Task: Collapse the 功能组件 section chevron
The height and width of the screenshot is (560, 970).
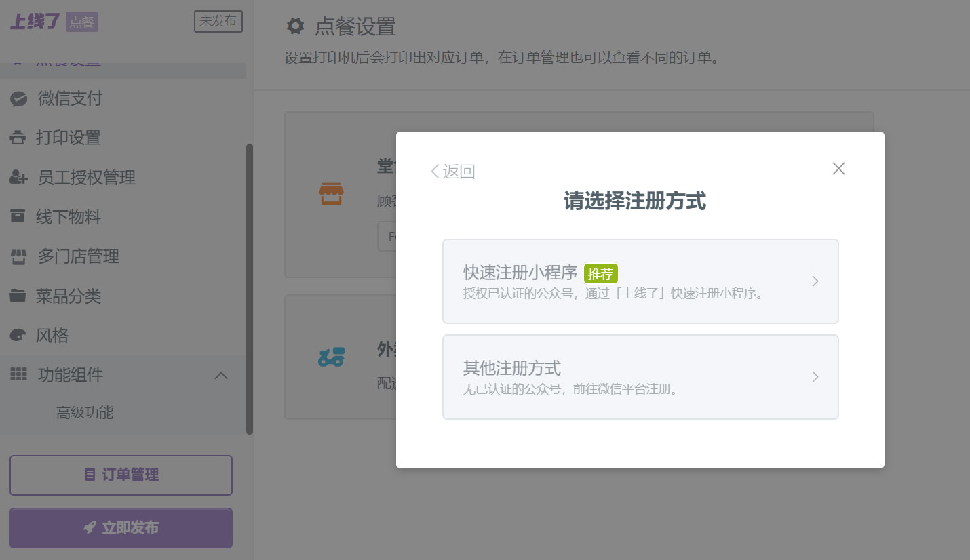Action: point(220,374)
